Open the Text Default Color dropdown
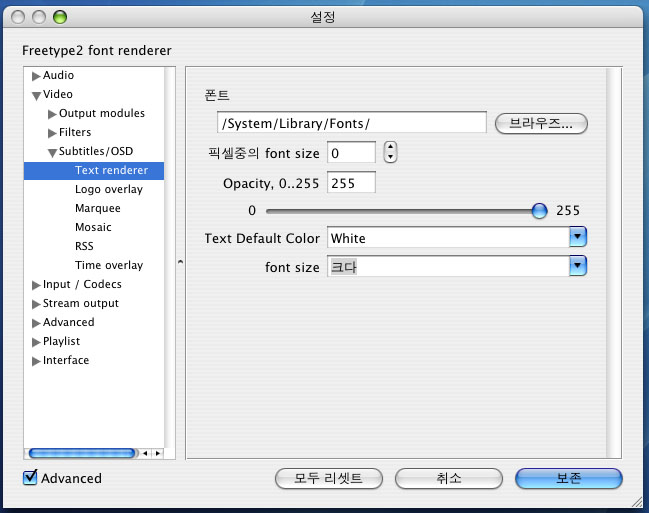Image resolution: width=649 pixels, height=513 pixels. click(x=577, y=237)
